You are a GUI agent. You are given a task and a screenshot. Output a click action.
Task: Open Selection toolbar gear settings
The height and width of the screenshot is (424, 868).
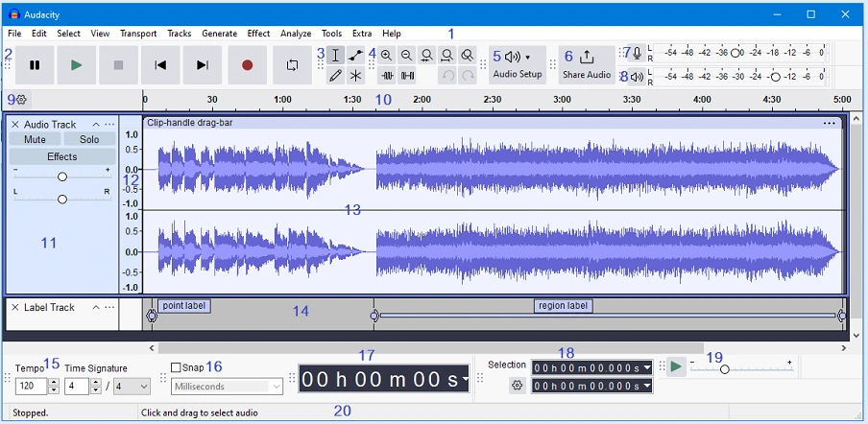pos(517,386)
